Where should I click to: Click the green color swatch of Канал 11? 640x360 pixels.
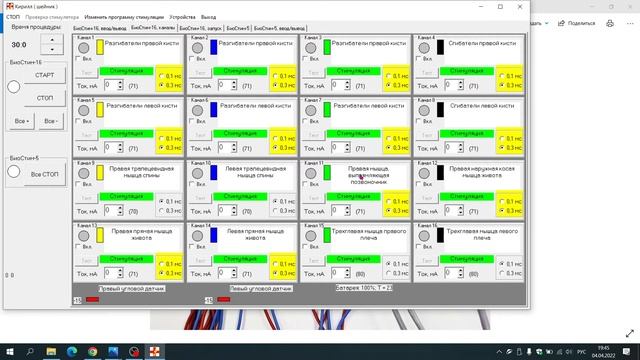(x=327, y=172)
